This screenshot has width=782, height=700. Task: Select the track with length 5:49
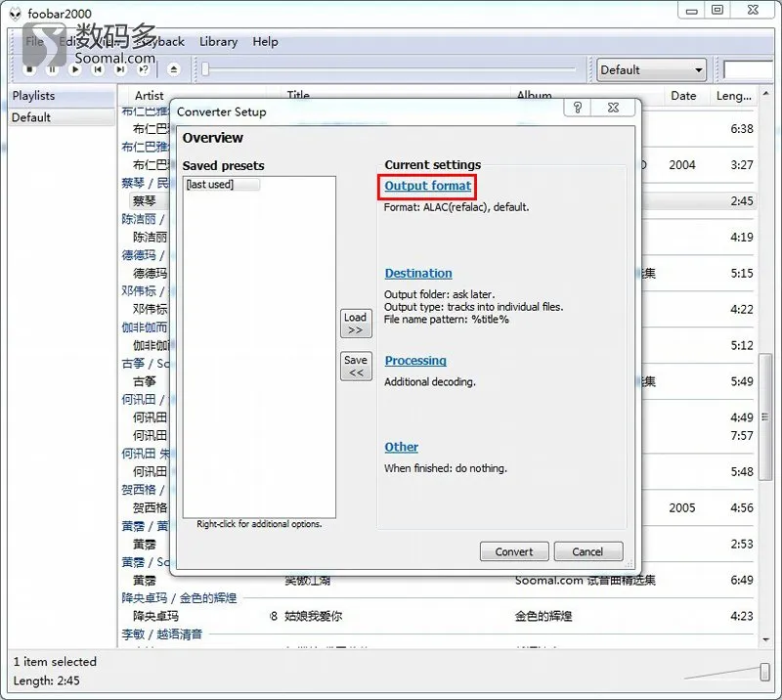pyautogui.click(x=742, y=381)
